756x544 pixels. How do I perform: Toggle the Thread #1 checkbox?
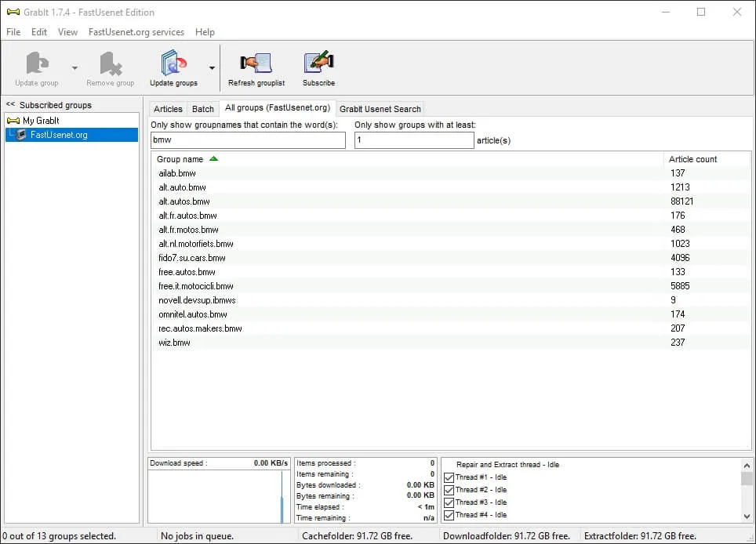449,477
